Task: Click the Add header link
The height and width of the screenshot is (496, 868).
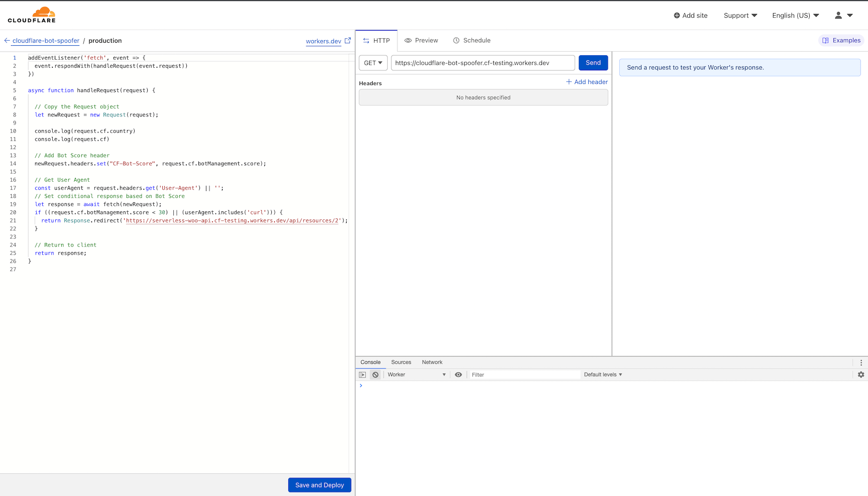Action: pos(587,82)
